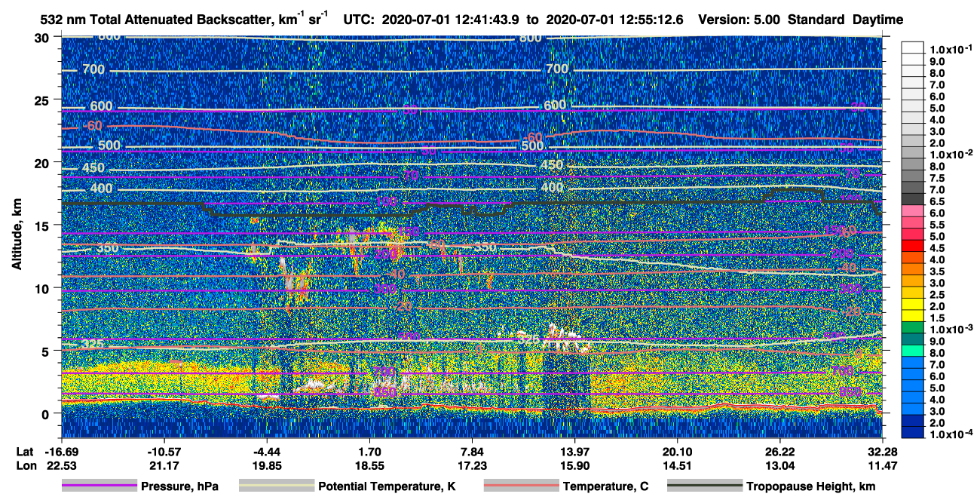Click color scale label 1.5

(x=936, y=318)
